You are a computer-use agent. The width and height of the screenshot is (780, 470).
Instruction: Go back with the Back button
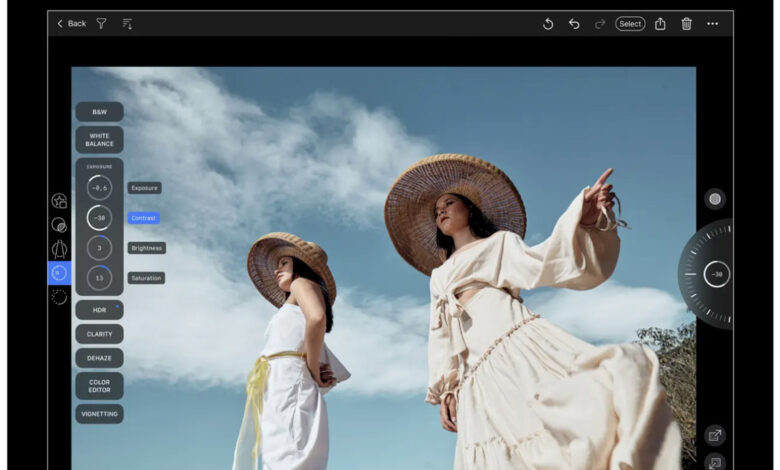pyautogui.click(x=72, y=23)
